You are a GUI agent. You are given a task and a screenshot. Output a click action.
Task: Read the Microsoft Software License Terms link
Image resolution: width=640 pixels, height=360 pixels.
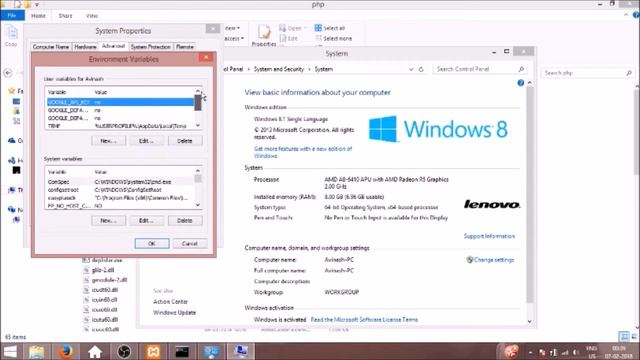pyautogui.click(x=364, y=320)
